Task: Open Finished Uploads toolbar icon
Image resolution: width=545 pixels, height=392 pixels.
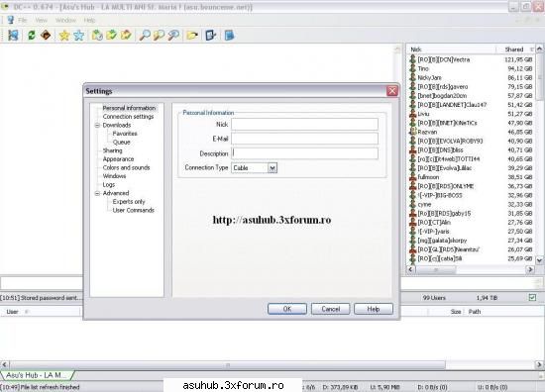Action: (126, 35)
